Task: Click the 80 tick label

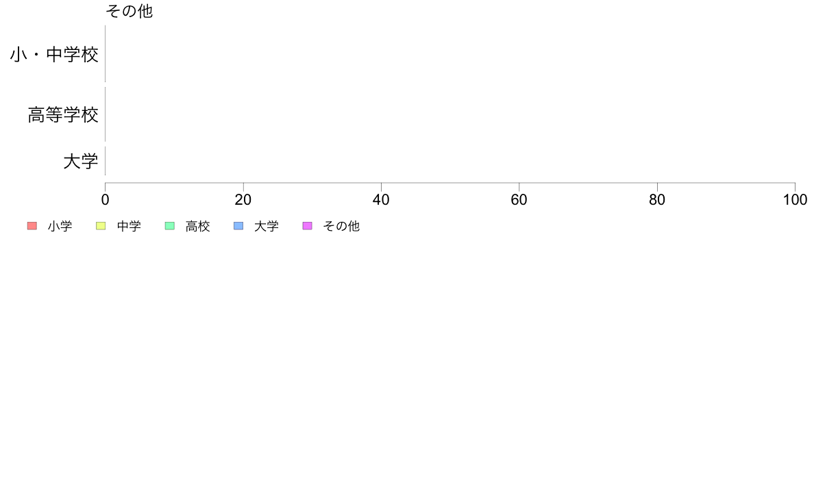Action: coord(657,200)
